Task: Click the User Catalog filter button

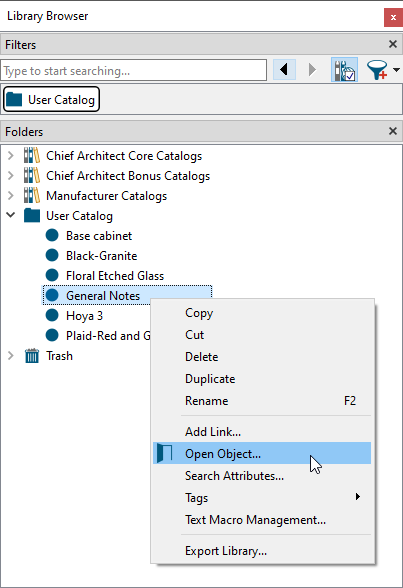Action: 51,100
